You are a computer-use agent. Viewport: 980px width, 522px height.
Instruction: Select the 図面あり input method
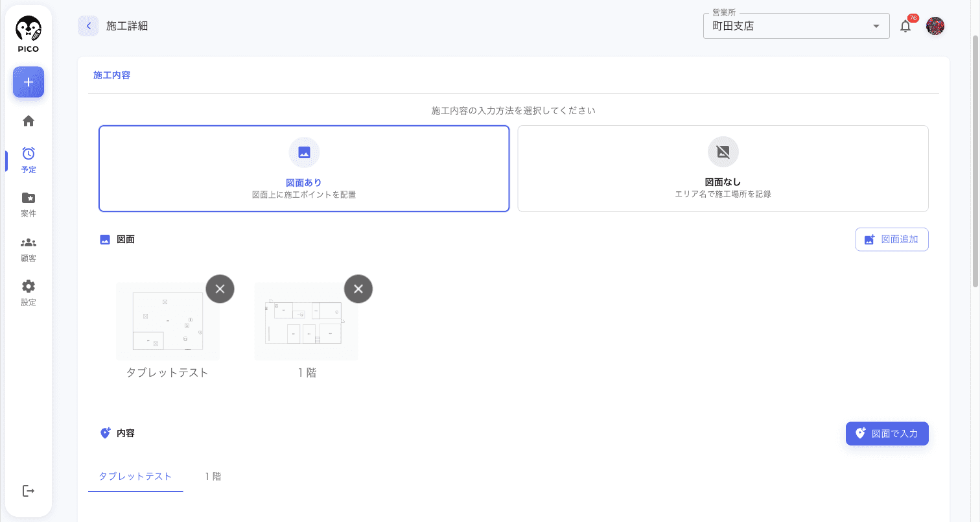tap(304, 169)
